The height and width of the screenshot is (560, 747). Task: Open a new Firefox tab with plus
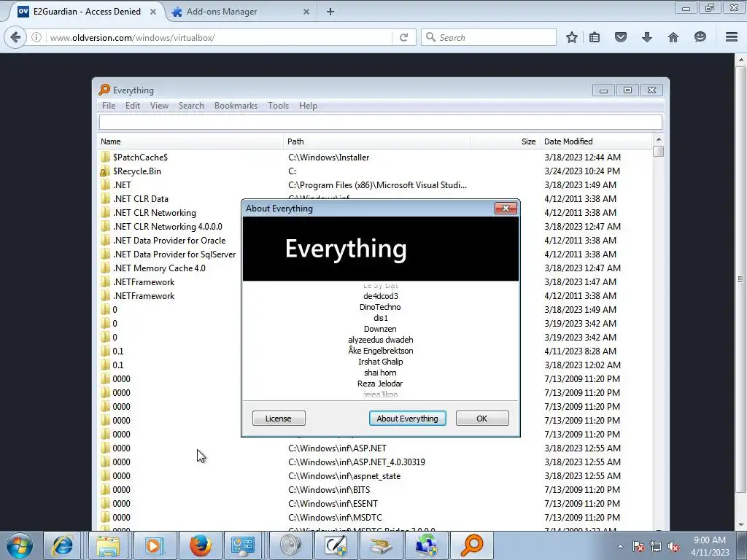point(330,12)
